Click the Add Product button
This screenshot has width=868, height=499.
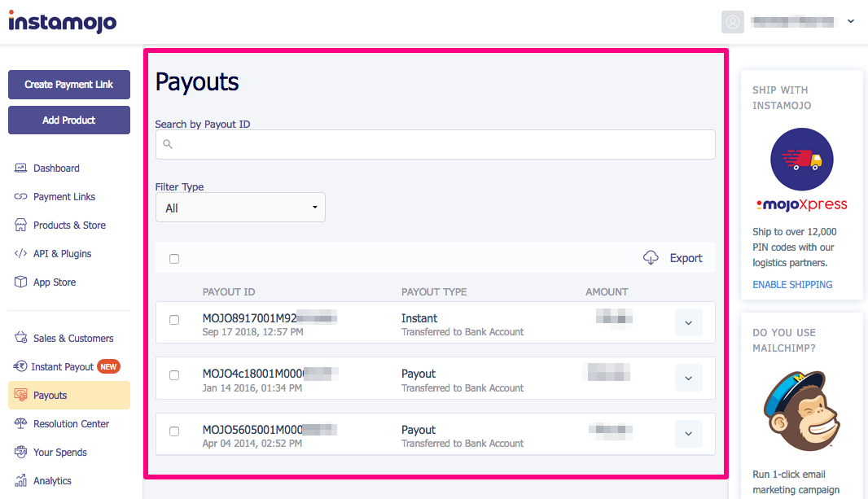point(69,120)
